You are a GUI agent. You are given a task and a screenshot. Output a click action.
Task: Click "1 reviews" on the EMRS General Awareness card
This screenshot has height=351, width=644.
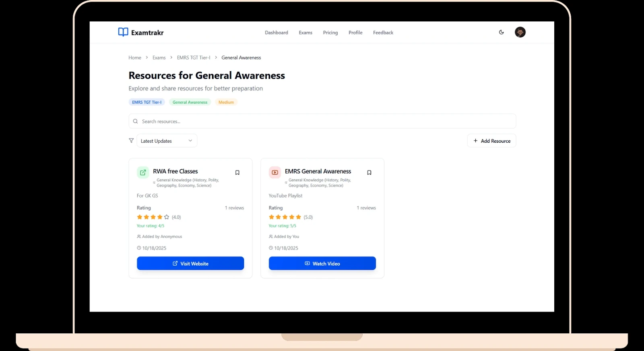coord(366,208)
